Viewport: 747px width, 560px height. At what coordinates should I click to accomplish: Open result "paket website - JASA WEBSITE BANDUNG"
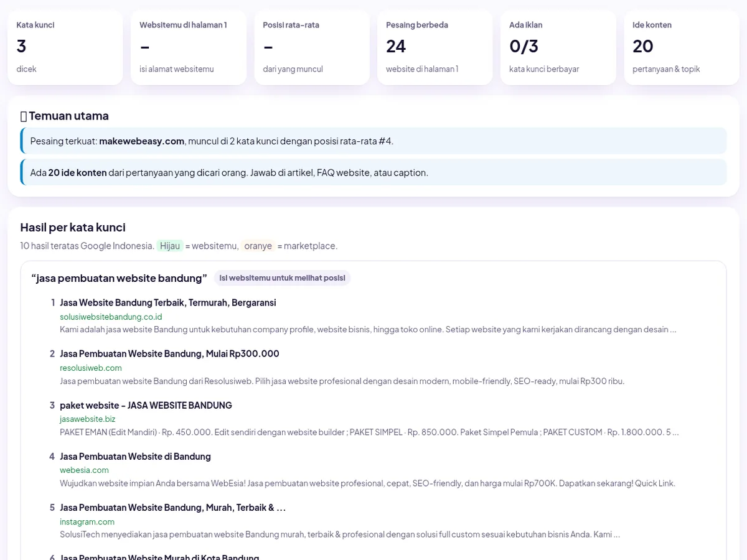[x=146, y=405]
